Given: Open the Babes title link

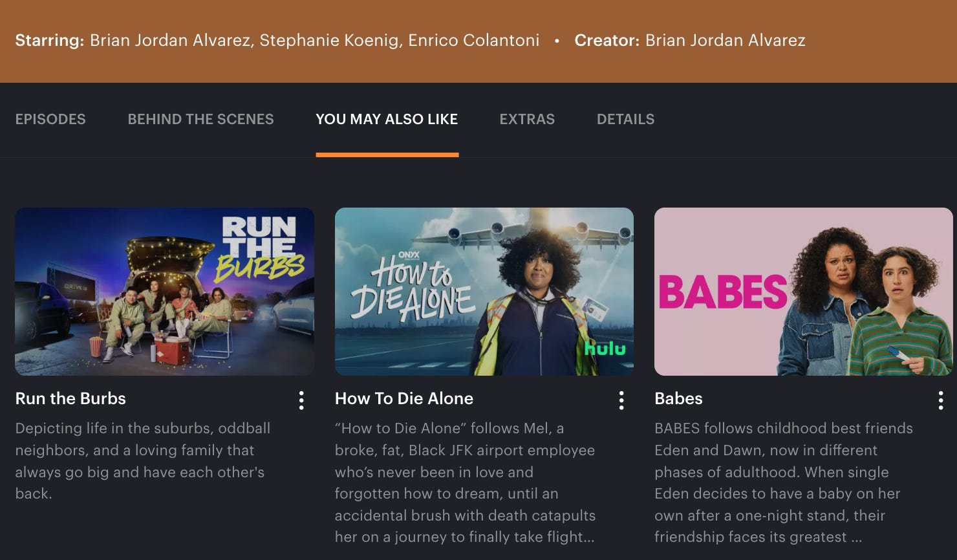Looking at the screenshot, I should (678, 398).
